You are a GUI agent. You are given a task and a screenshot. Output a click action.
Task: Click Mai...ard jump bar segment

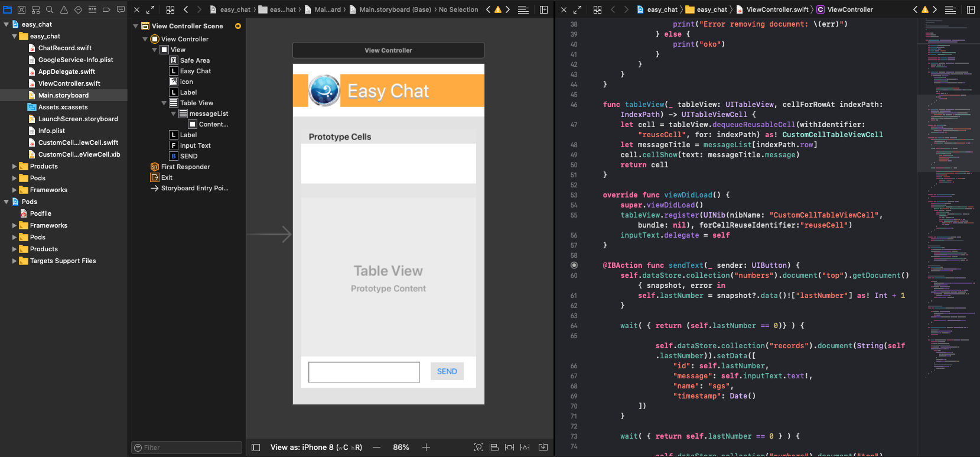(x=323, y=9)
